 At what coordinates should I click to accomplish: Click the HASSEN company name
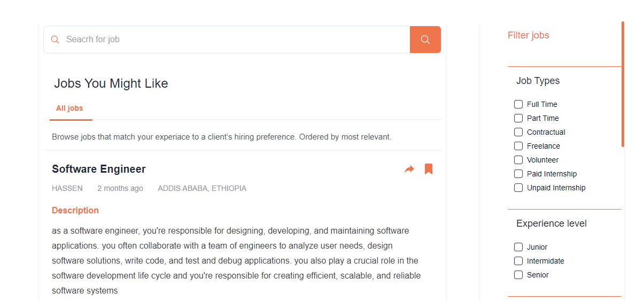pos(67,188)
